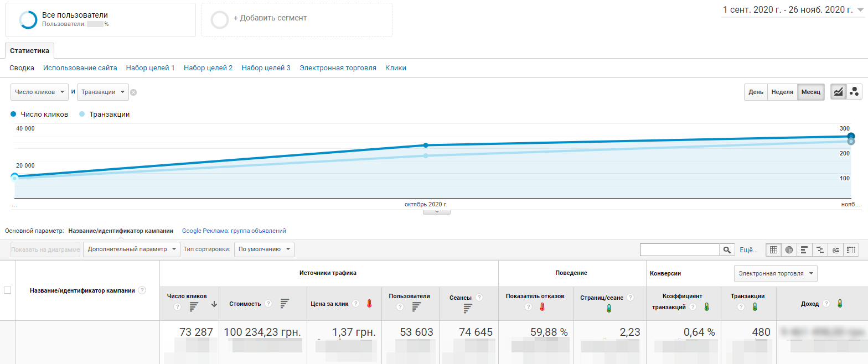Switch chart granularity to День

tap(756, 92)
